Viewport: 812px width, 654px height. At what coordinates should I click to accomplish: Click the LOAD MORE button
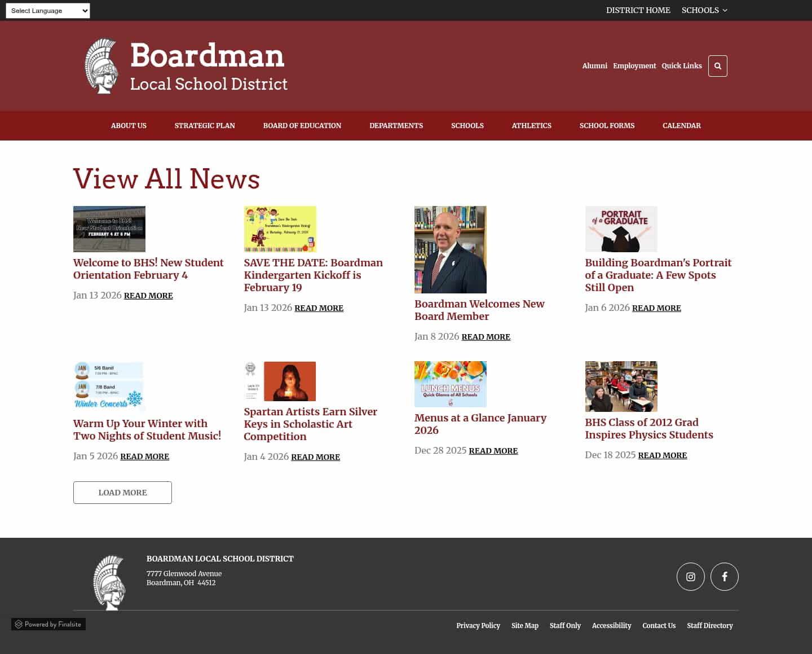[122, 492]
